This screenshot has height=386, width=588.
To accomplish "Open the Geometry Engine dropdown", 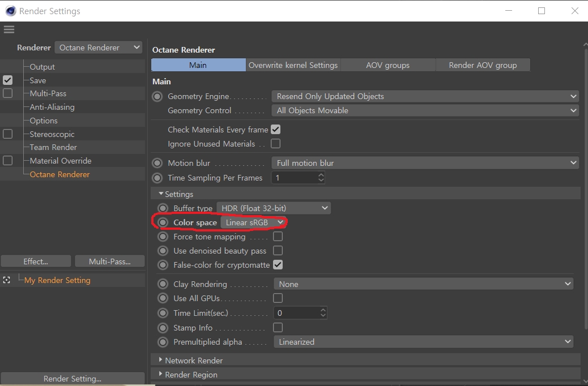I will click(x=425, y=96).
